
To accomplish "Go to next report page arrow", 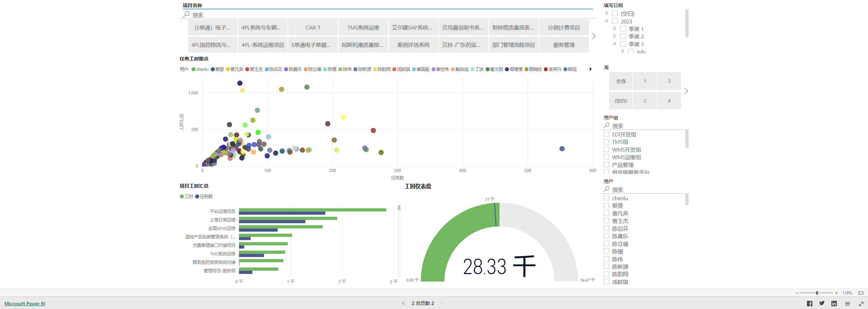I will pyautogui.click(x=442, y=303).
